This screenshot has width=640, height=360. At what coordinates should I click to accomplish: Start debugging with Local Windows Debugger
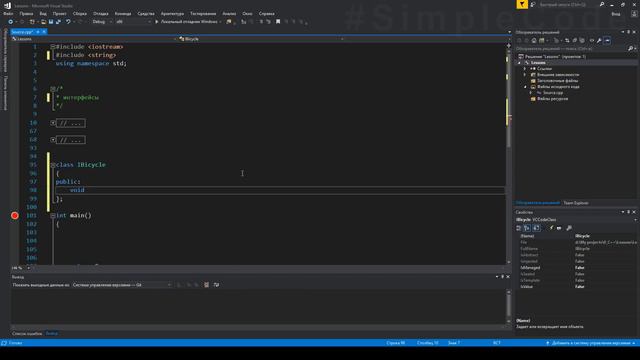coord(188,22)
